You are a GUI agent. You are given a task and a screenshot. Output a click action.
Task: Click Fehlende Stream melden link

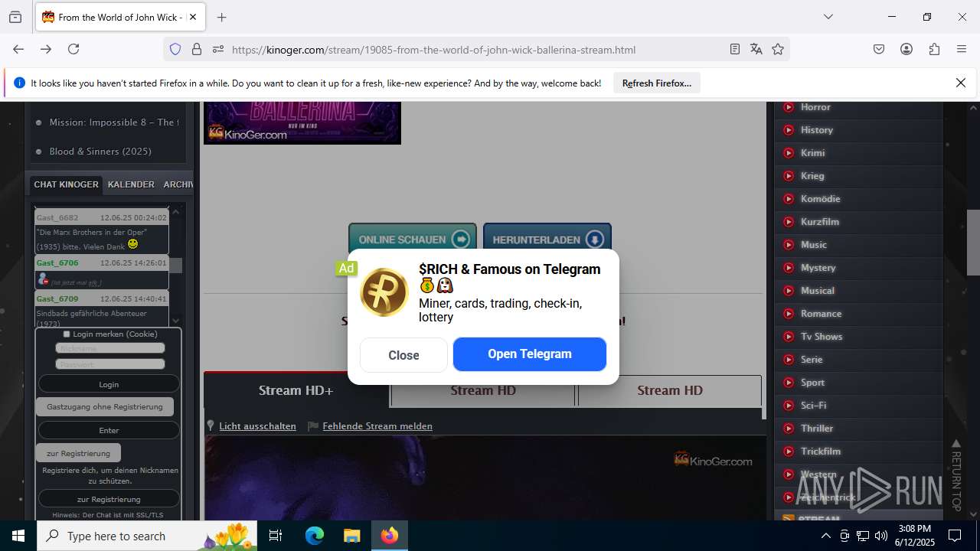coord(377,426)
